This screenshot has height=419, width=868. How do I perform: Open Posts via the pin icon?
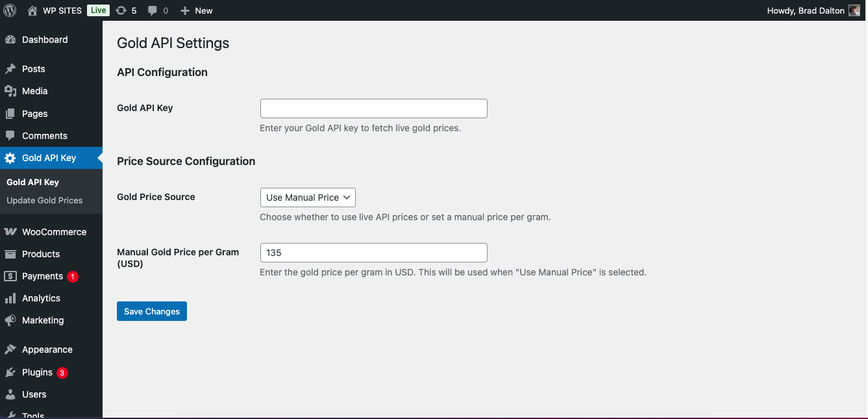[10, 69]
